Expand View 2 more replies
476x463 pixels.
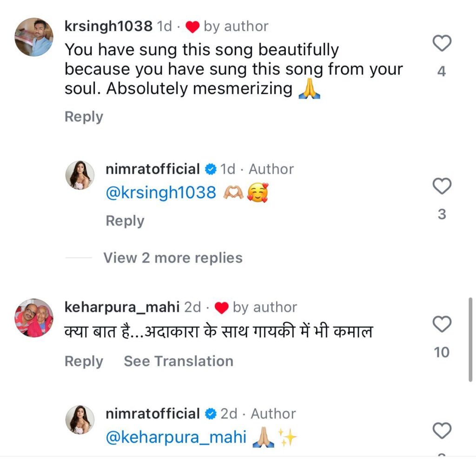(x=173, y=258)
